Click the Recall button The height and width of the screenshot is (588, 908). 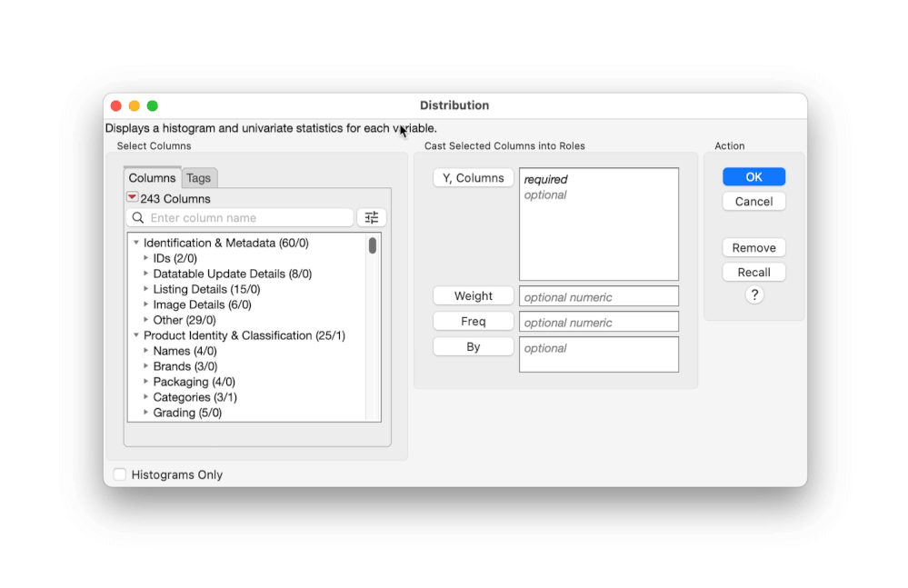point(753,272)
